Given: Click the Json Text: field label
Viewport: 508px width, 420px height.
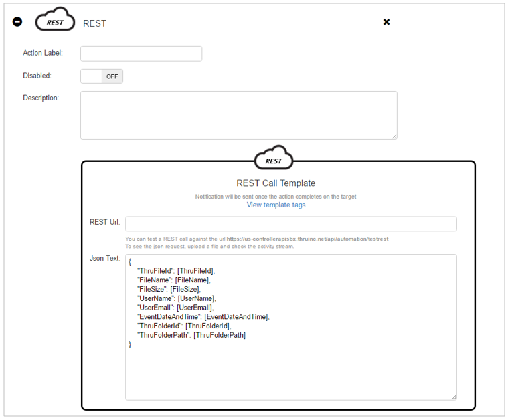Looking at the screenshot, I should (x=105, y=258).
